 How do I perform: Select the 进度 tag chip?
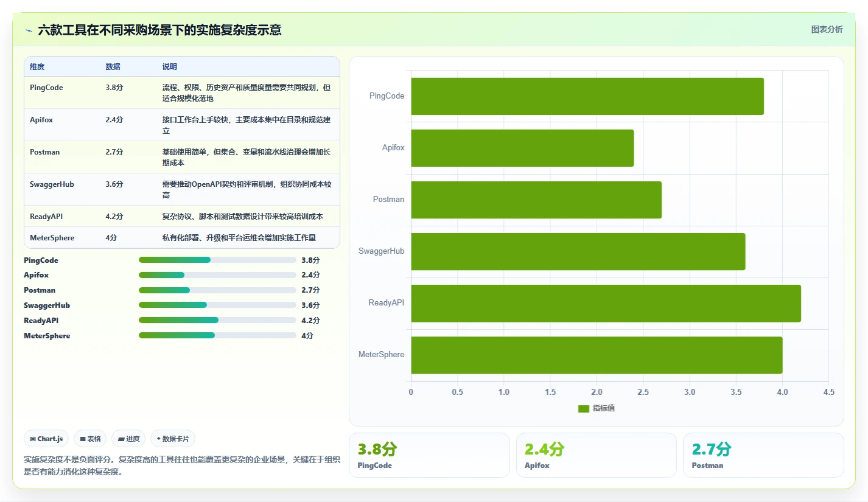tap(128, 439)
